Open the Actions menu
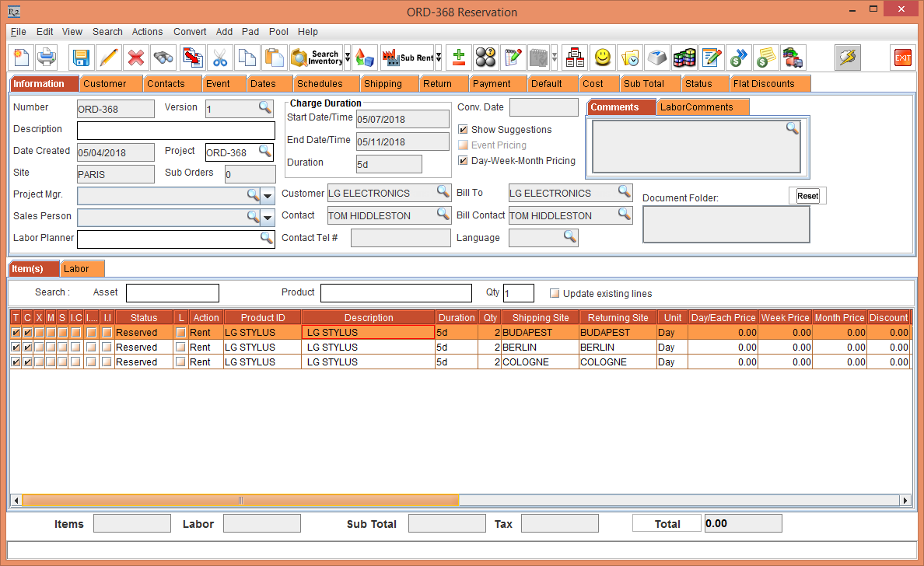924x566 pixels. click(x=147, y=32)
